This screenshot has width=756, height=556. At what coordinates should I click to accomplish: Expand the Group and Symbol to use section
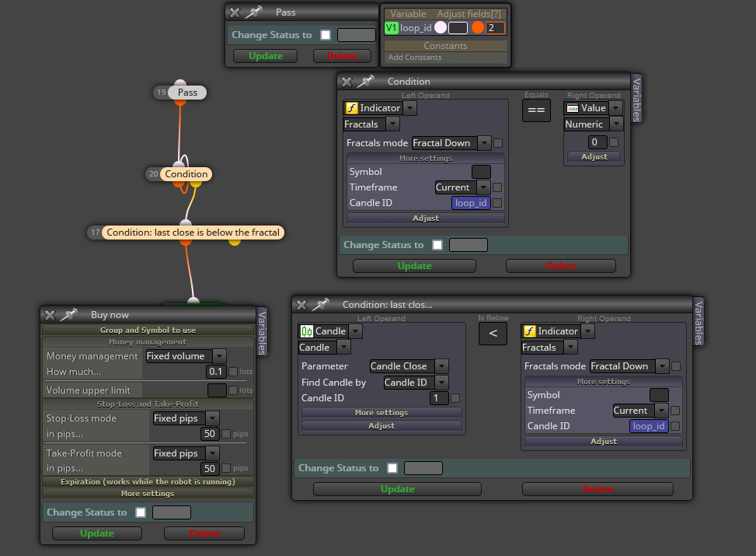pos(148,330)
